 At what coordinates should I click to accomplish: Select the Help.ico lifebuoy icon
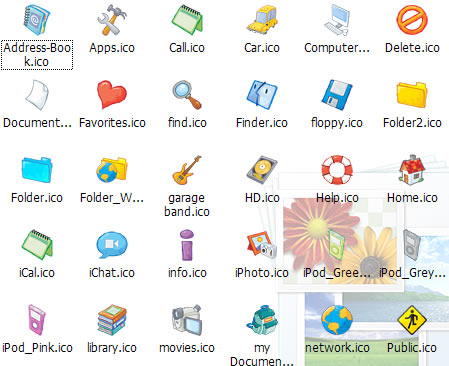click(x=337, y=170)
